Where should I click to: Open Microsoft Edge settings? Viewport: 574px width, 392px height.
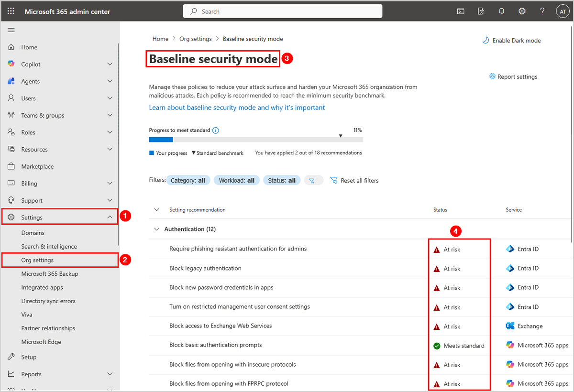(x=41, y=342)
